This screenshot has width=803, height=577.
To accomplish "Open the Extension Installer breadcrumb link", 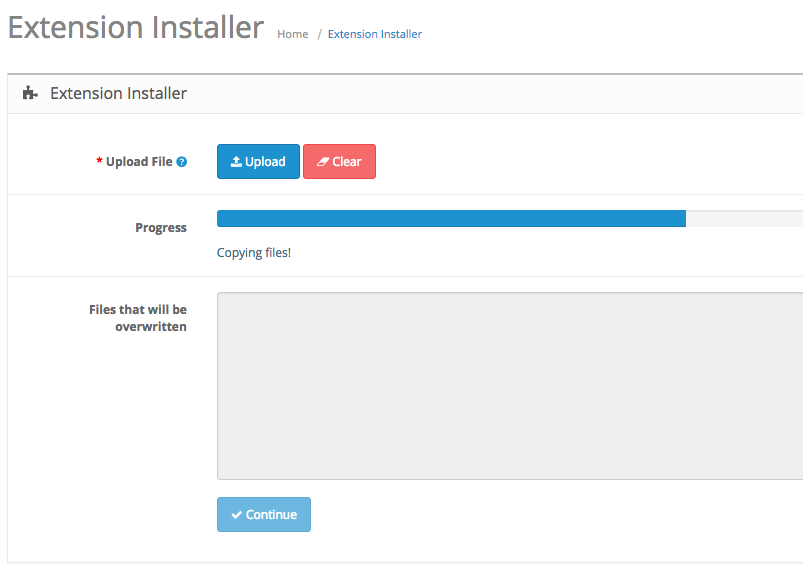I will point(375,34).
